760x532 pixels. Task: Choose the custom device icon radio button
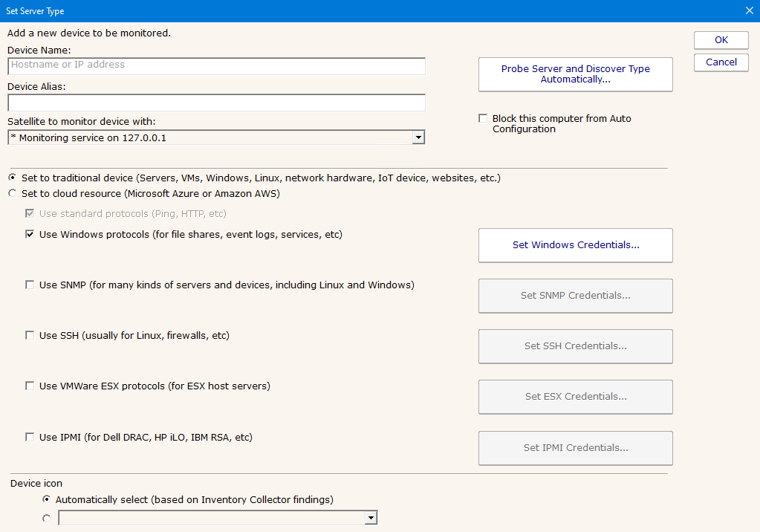48,519
